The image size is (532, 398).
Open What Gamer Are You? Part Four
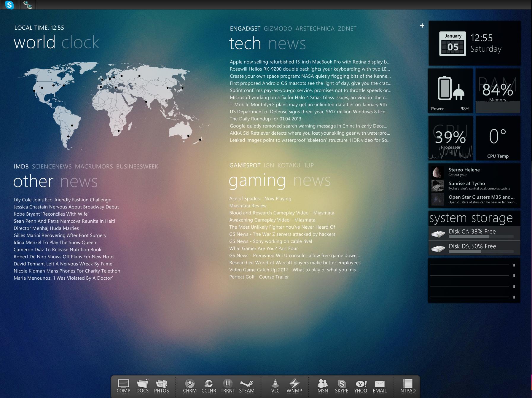point(264,249)
